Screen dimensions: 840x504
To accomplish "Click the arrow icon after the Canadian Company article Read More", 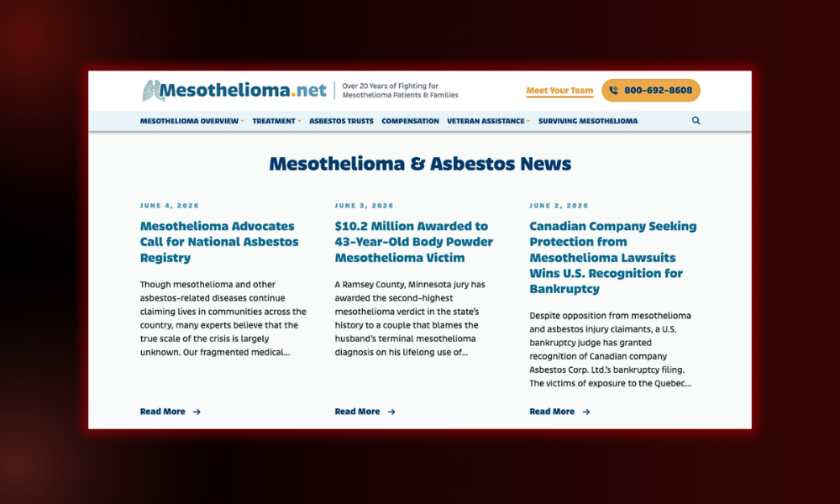I will [586, 412].
